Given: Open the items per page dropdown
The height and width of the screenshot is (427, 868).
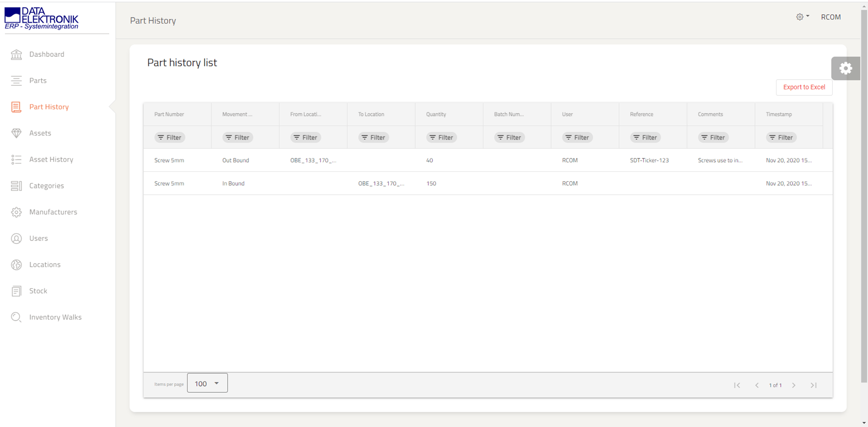Looking at the screenshot, I should pyautogui.click(x=207, y=383).
